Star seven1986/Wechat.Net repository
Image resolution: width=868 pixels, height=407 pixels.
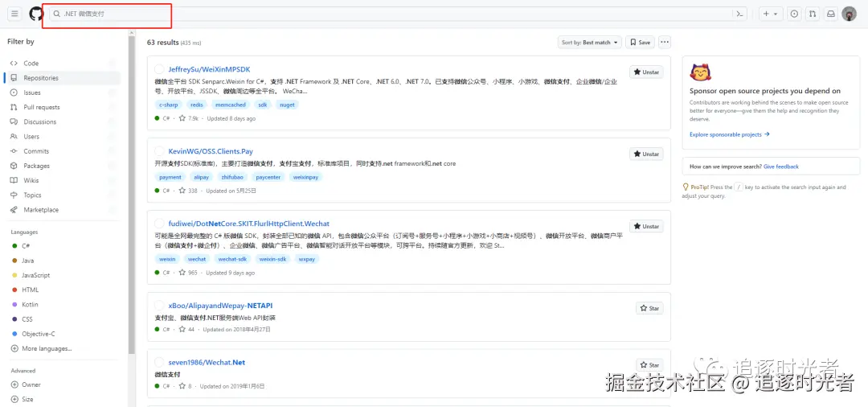649,365
